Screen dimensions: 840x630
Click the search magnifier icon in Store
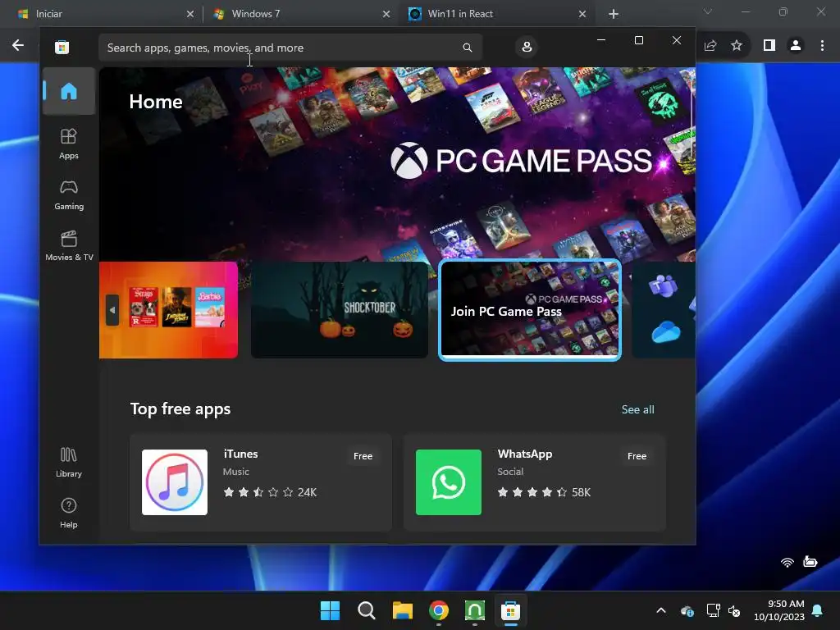(467, 48)
